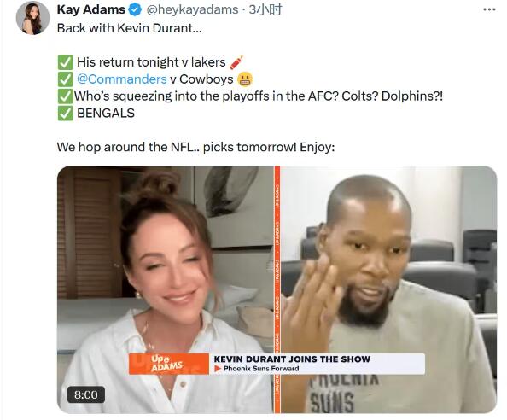Follow the @Commanders mention link
This screenshot has width=507, height=420.
122,79
